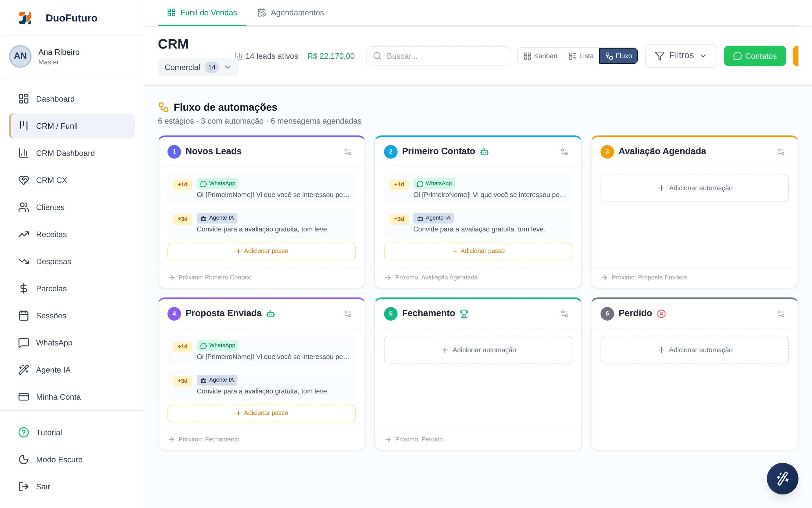Open WhatsApp in the sidebar
The image size is (812, 508).
[72, 343]
